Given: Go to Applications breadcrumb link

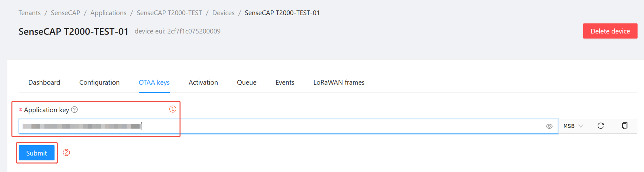Looking at the screenshot, I should point(108,13).
